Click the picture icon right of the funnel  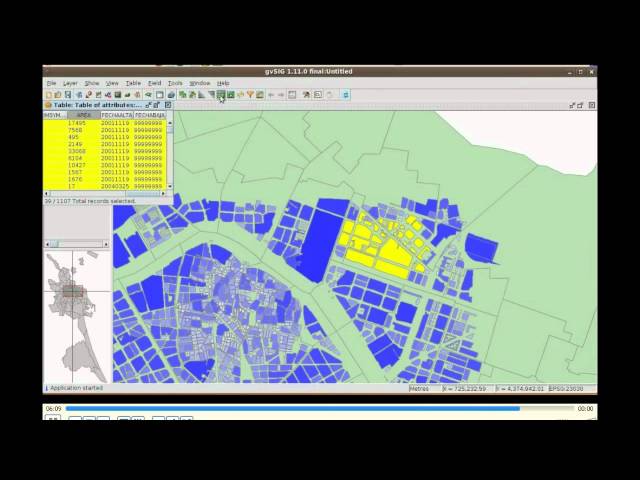pos(260,95)
